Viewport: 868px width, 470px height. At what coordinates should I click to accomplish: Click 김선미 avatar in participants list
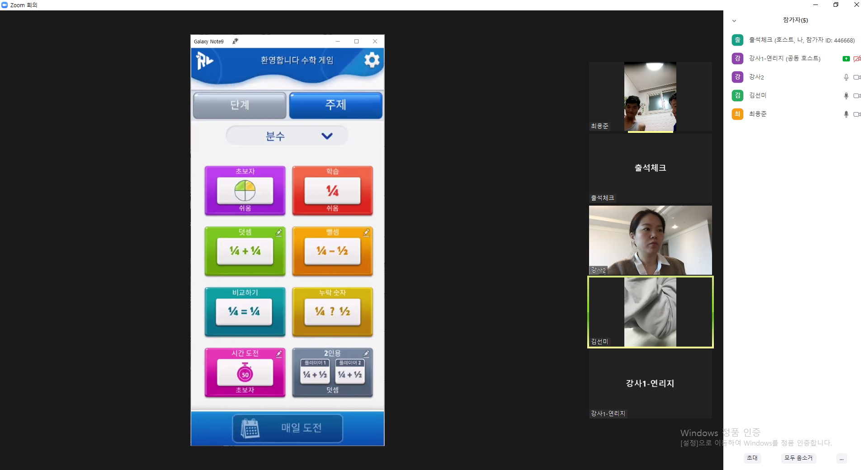click(x=737, y=95)
